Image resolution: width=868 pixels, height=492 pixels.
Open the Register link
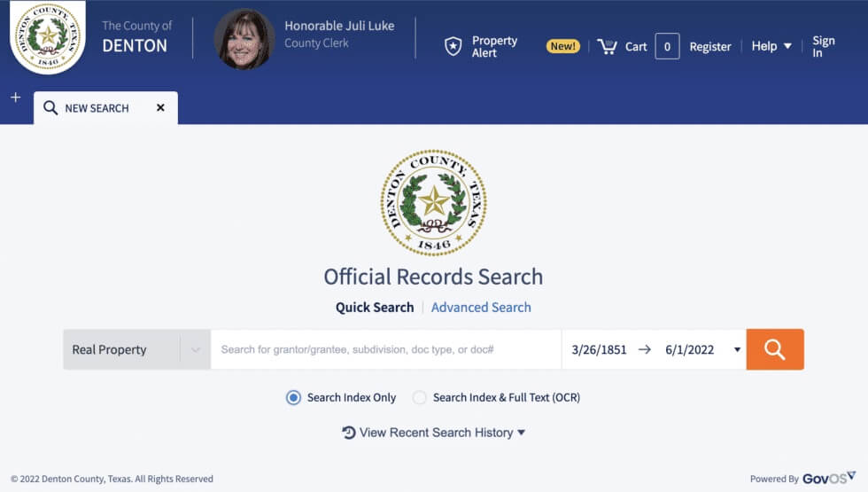[710, 46]
